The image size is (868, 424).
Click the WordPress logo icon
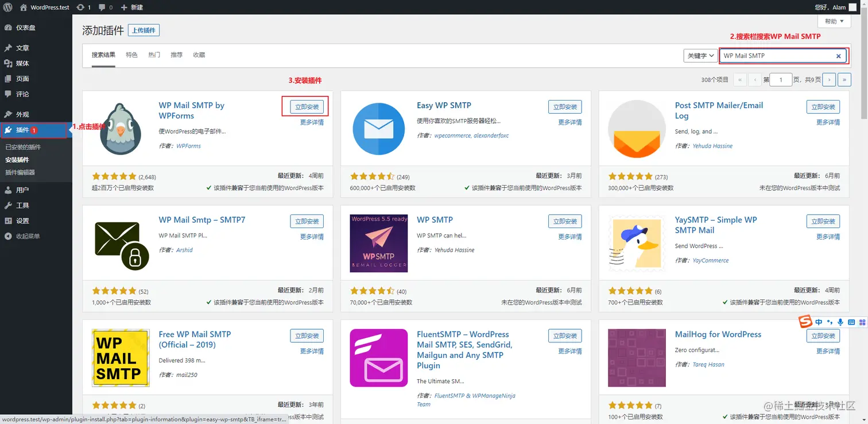[x=8, y=7]
